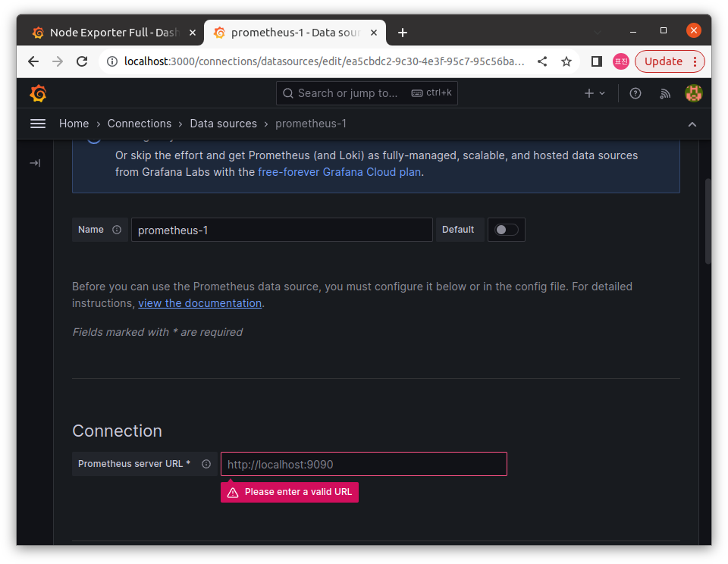The height and width of the screenshot is (564, 728).
Task: Click the Grafana logo home icon
Action: click(38, 93)
